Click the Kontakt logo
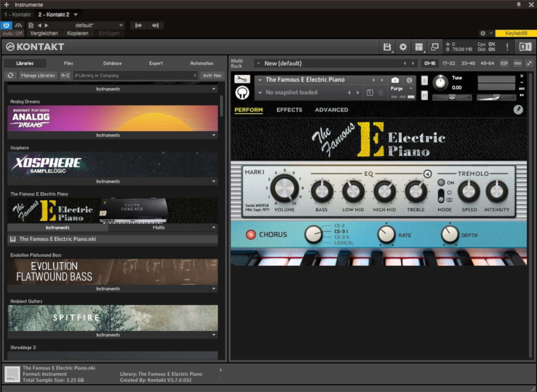 pyautogui.click(x=35, y=47)
